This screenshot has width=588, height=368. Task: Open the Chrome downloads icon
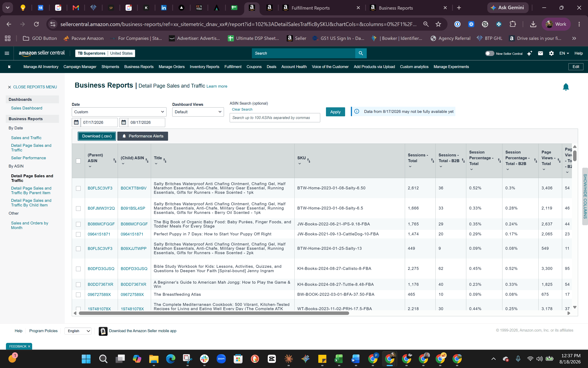533,24
